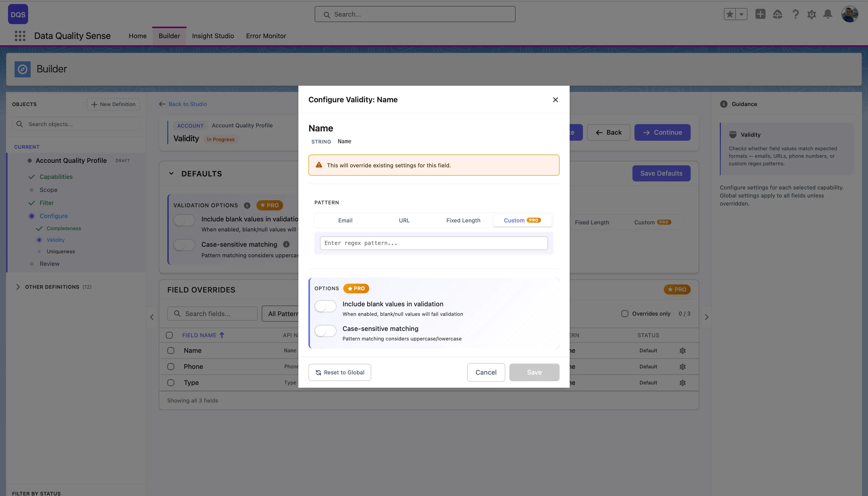Switch to the Insight Studio tab
The width and height of the screenshot is (868, 496).
pyautogui.click(x=213, y=36)
